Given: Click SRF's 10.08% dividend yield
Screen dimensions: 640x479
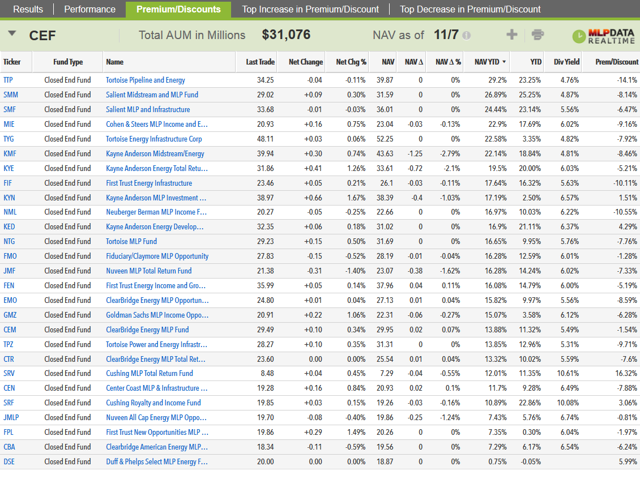Looking at the screenshot, I should coord(568,403).
